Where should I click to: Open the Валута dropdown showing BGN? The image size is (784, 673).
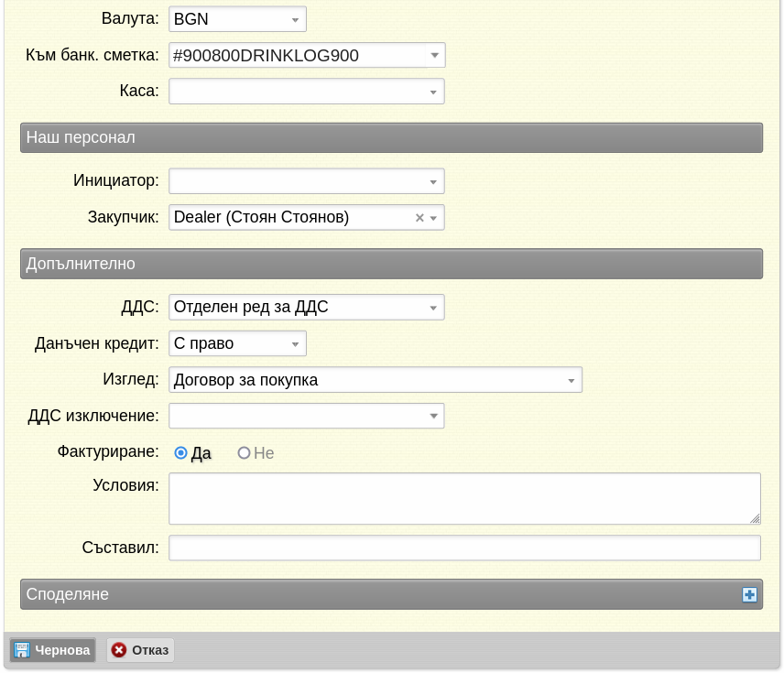click(x=237, y=19)
